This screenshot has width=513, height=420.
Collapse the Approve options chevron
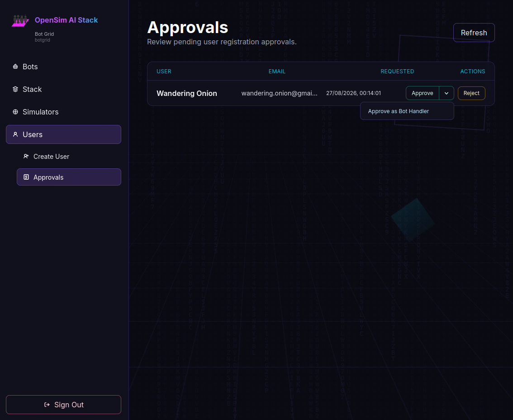(446, 93)
